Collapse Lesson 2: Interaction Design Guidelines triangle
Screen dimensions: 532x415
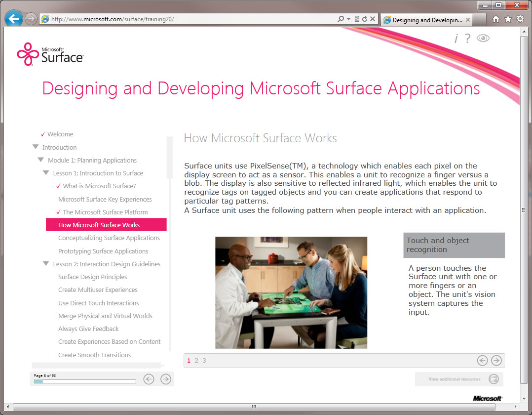46,263
